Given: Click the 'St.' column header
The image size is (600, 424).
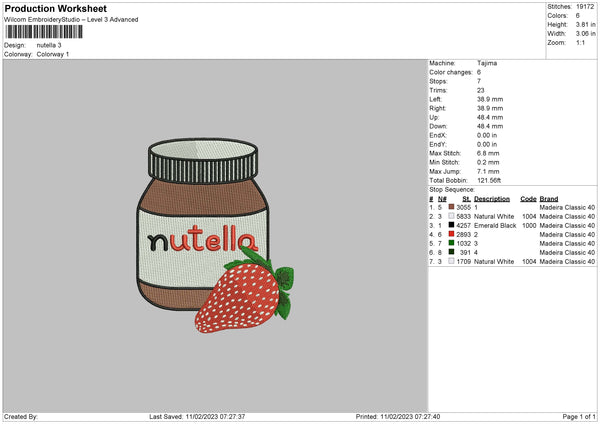Looking at the screenshot, I should pyautogui.click(x=466, y=199).
